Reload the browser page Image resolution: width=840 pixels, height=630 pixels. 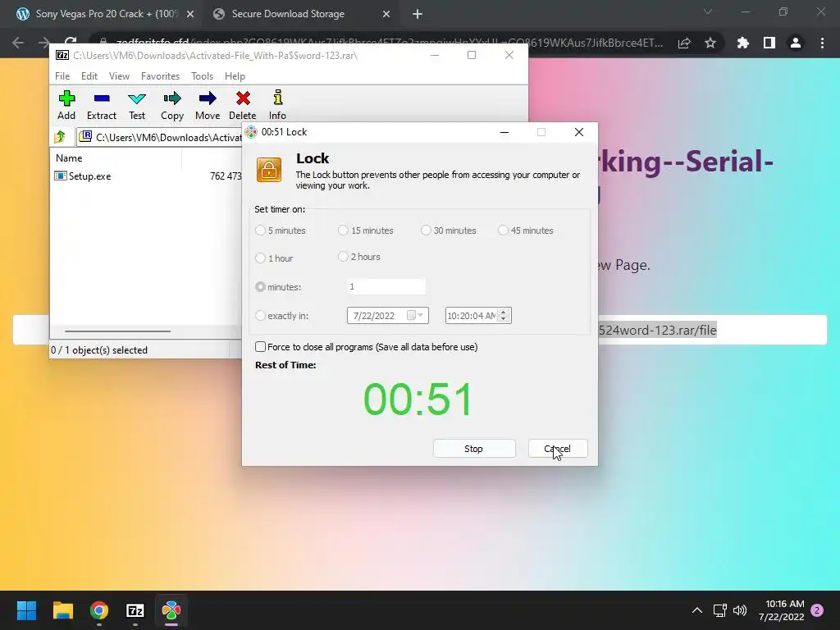click(71, 43)
